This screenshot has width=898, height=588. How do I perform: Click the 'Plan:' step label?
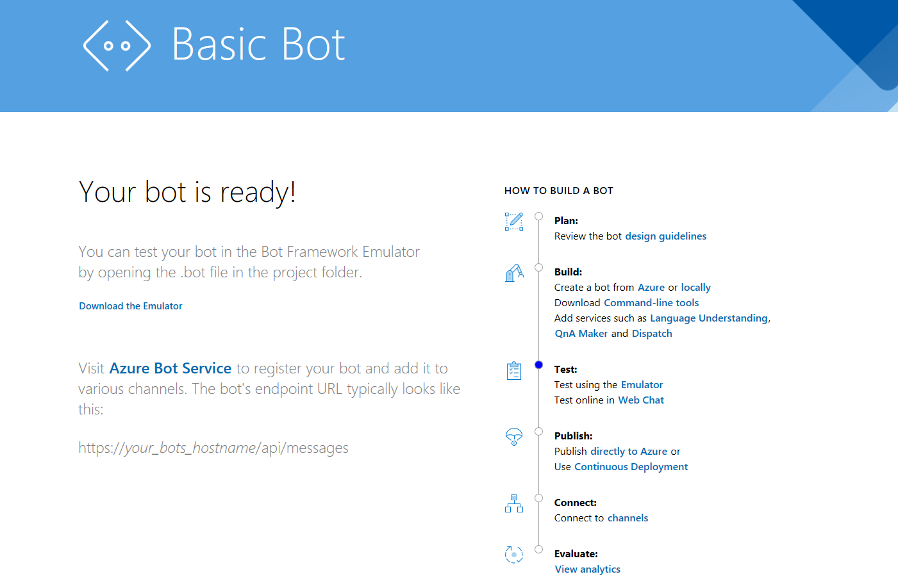click(x=567, y=221)
